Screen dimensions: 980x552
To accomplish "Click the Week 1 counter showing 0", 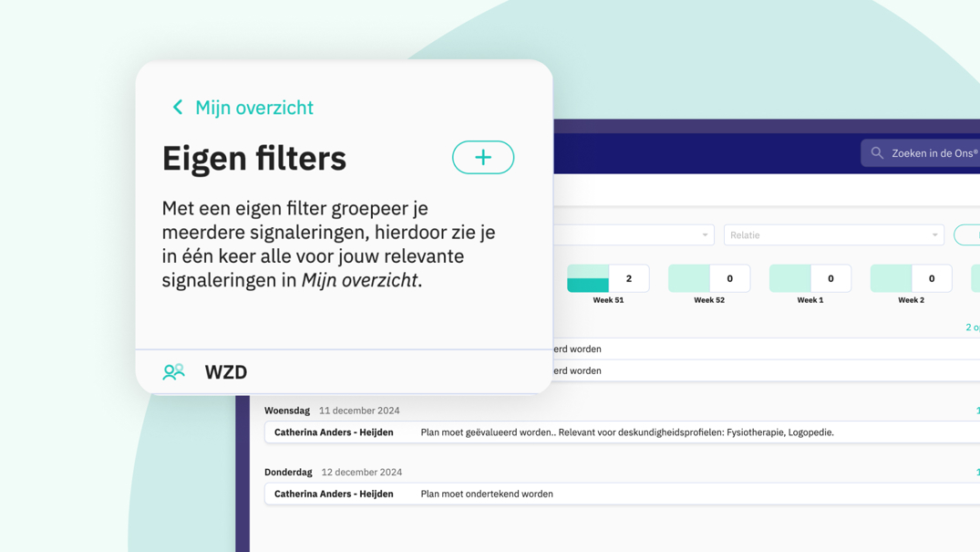I will click(x=810, y=277).
